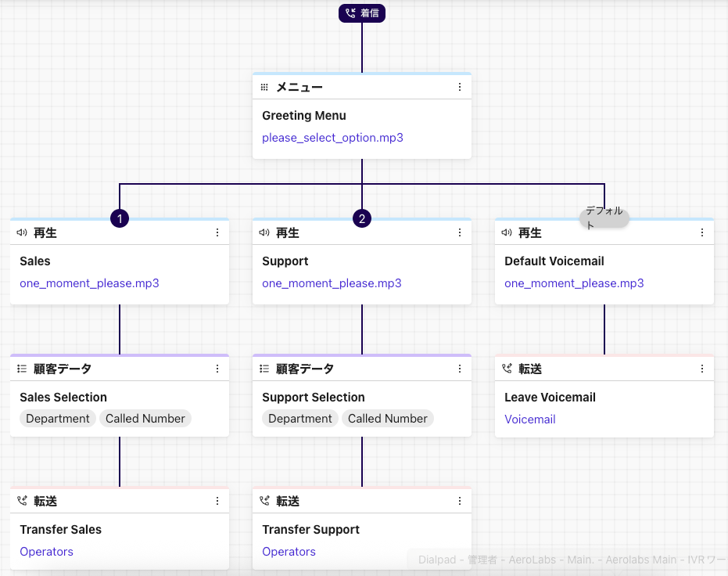This screenshot has height=576, width=728.
Task: Select the Default Voicemail step title
Action: pyautogui.click(x=554, y=261)
